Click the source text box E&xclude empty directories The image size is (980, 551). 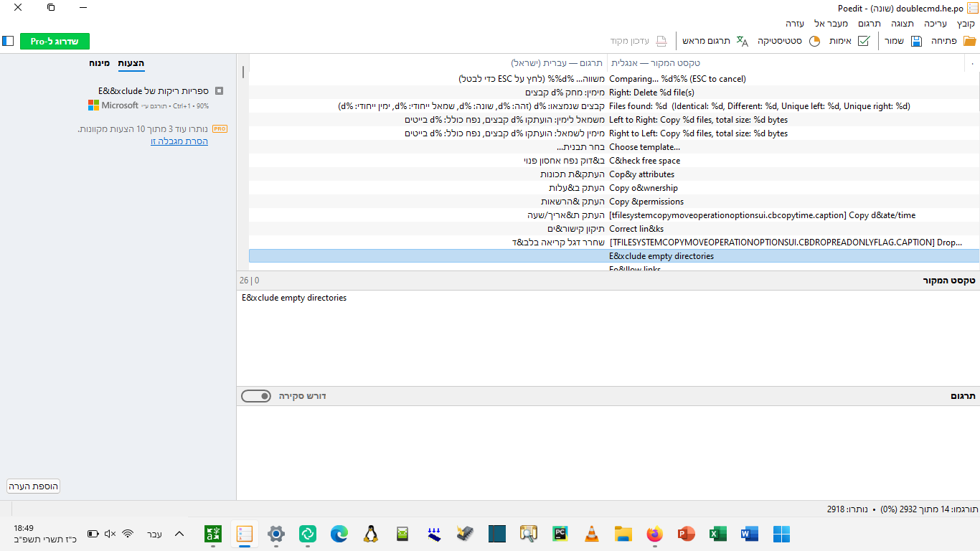[608, 337]
